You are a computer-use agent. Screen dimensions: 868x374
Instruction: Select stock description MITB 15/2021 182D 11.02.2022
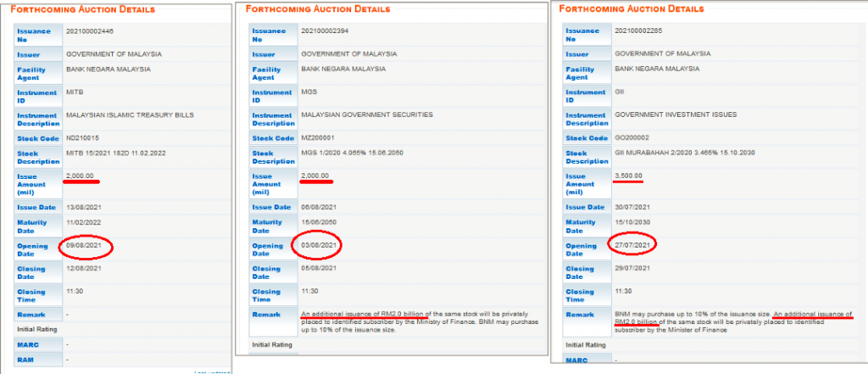(115, 154)
